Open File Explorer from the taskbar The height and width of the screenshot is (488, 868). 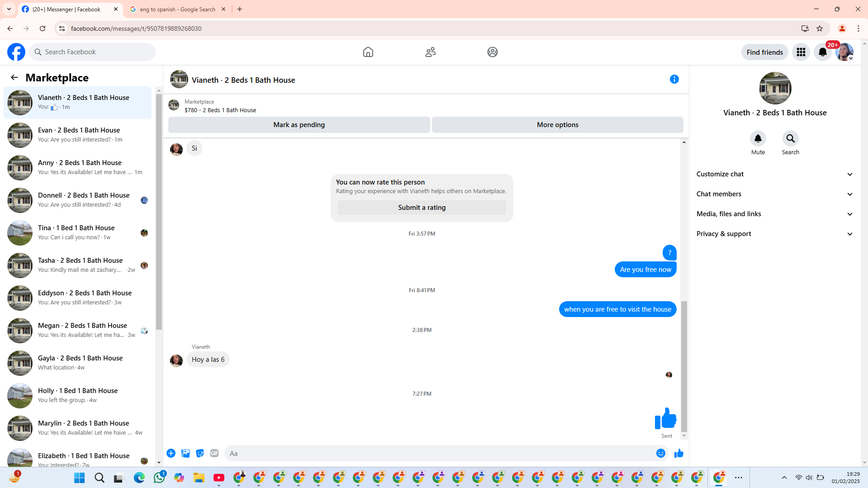click(199, 478)
